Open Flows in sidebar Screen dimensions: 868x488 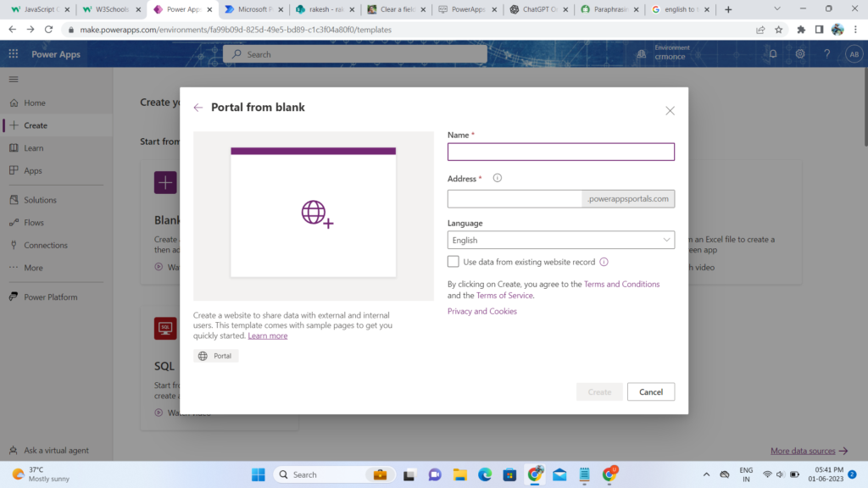[x=57, y=223]
